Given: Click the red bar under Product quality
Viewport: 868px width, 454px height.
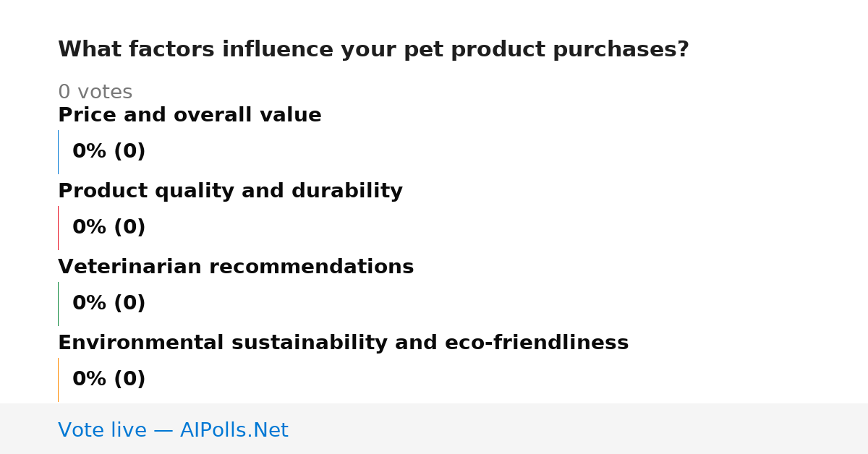Looking at the screenshot, I should point(58,228).
